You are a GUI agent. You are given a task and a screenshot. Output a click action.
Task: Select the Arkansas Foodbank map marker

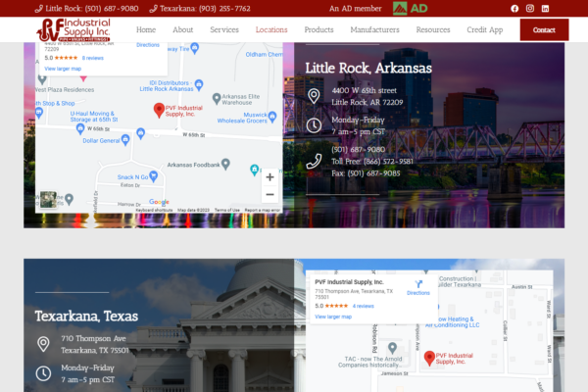coord(225,164)
